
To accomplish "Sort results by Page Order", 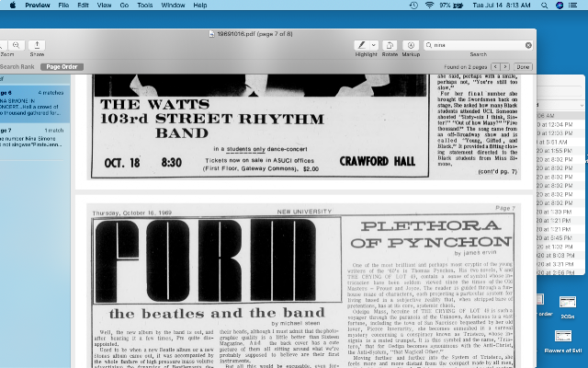I will pyautogui.click(x=62, y=67).
